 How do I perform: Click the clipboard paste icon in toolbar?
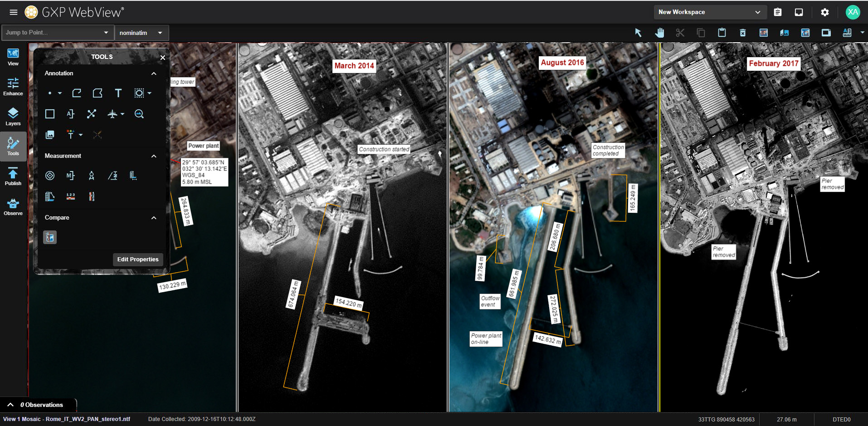pyautogui.click(x=722, y=33)
